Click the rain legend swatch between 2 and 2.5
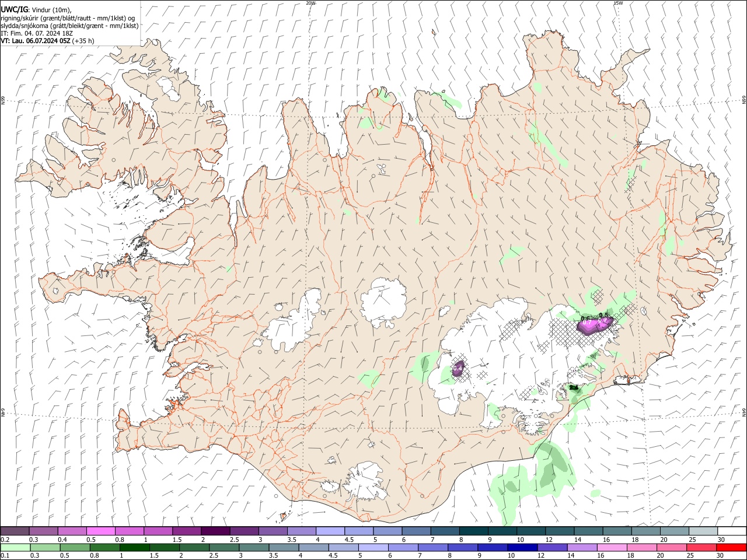Viewport: 747px width, 560px height. [194, 547]
